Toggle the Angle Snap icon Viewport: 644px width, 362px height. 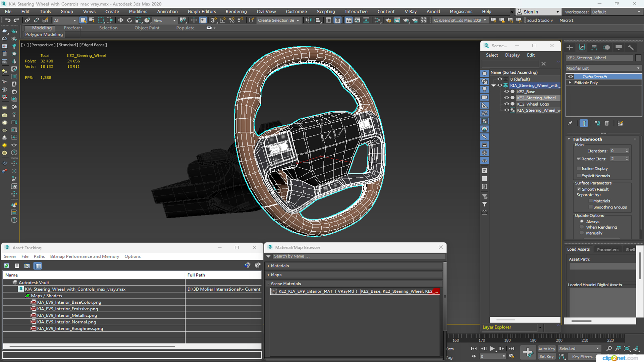click(x=222, y=20)
